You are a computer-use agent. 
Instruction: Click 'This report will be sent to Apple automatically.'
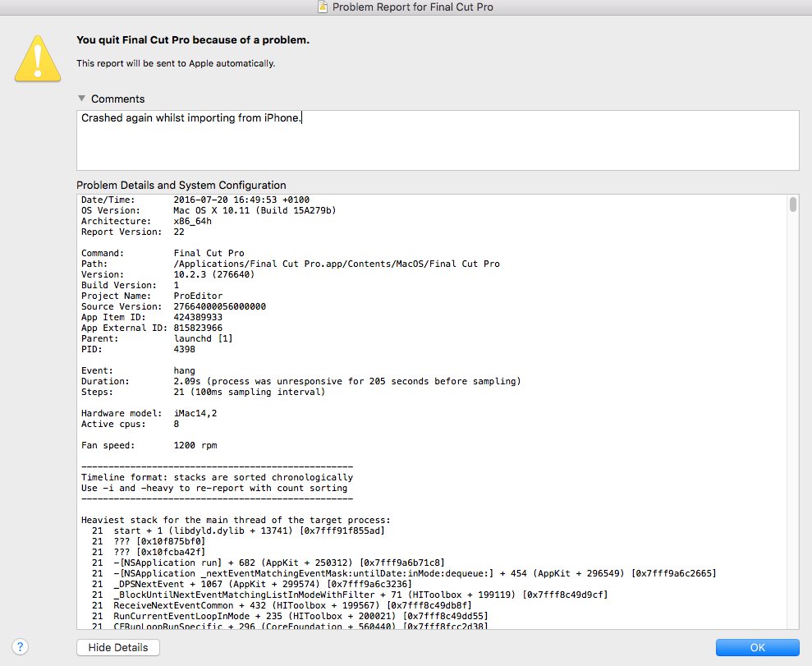click(176, 63)
